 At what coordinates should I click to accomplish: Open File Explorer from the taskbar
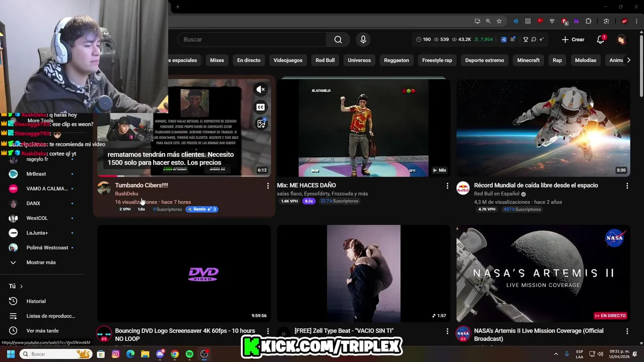pos(145,354)
